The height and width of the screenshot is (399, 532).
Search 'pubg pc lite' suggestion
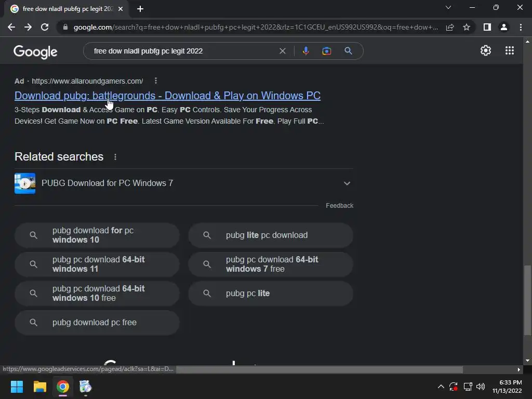(271, 294)
